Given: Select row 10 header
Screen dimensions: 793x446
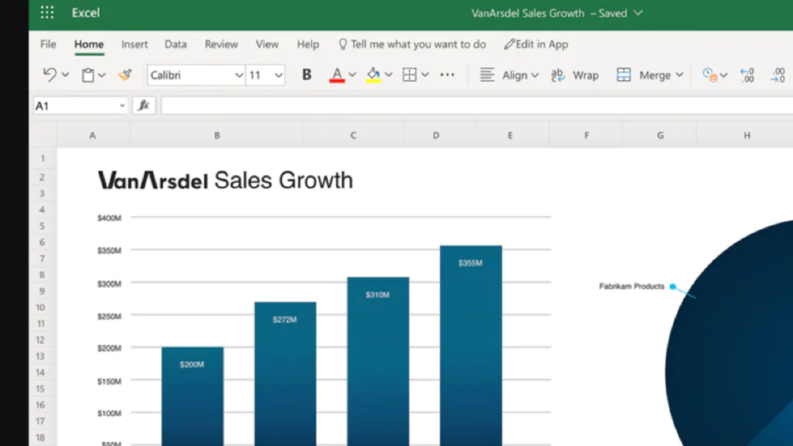Looking at the screenshot, I should [41, 307].
